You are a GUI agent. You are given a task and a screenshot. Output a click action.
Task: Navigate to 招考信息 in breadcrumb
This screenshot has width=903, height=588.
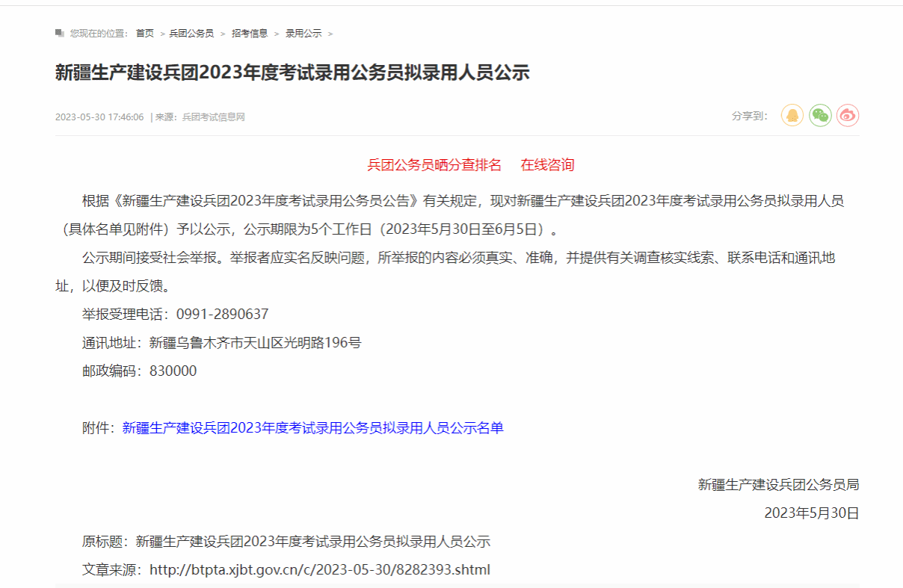[x=250, y=34]
